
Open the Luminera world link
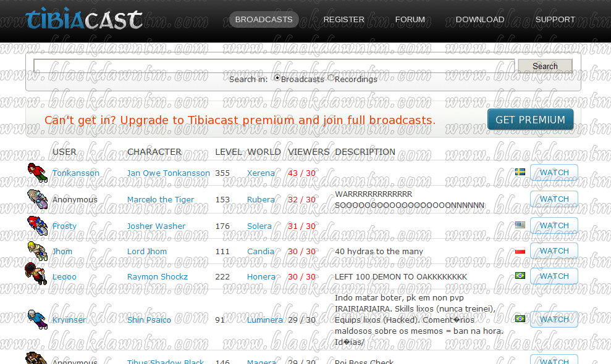pyautogui.click(x=265, y=320)
